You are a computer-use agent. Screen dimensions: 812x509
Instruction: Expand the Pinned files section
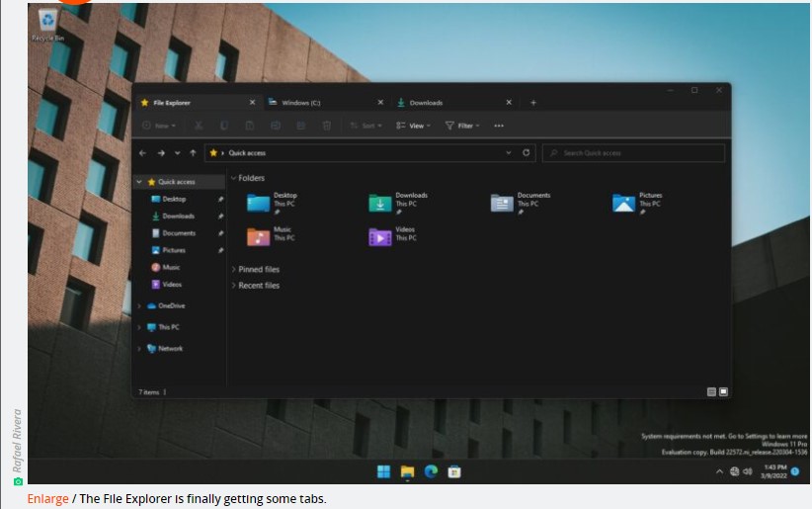[x=233, y=269]
